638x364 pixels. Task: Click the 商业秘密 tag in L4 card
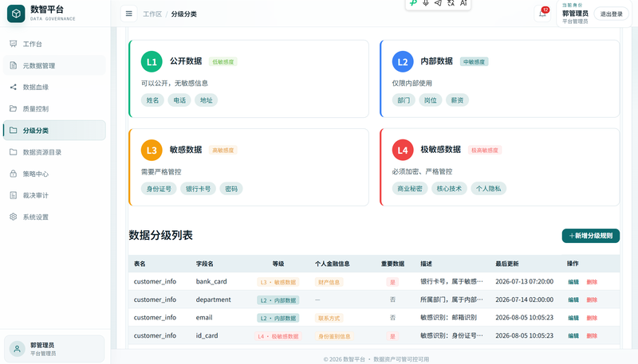(410, 189)
